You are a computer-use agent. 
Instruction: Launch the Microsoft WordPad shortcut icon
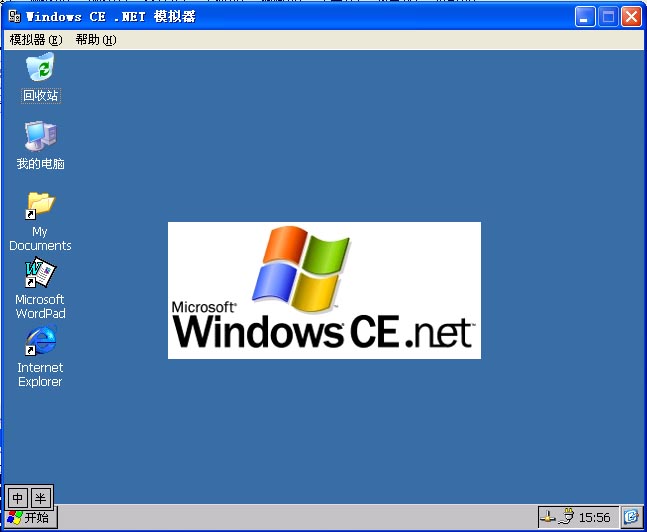point(40,272)
